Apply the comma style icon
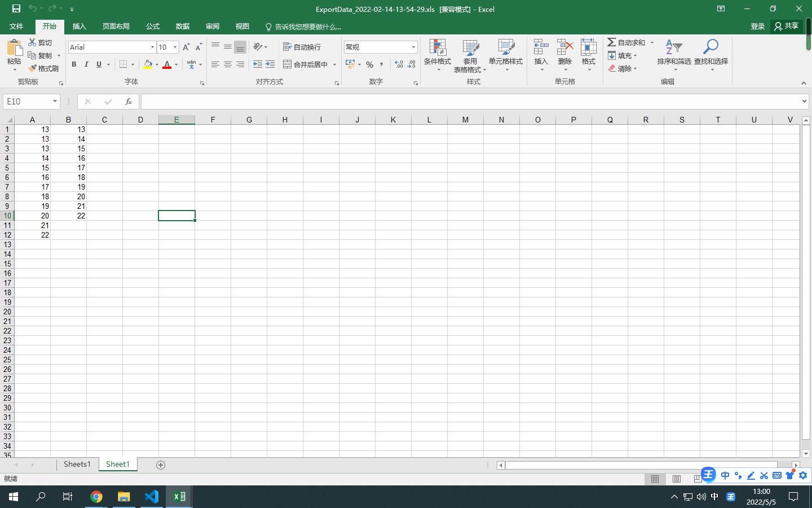 click(x=382, y=64)
